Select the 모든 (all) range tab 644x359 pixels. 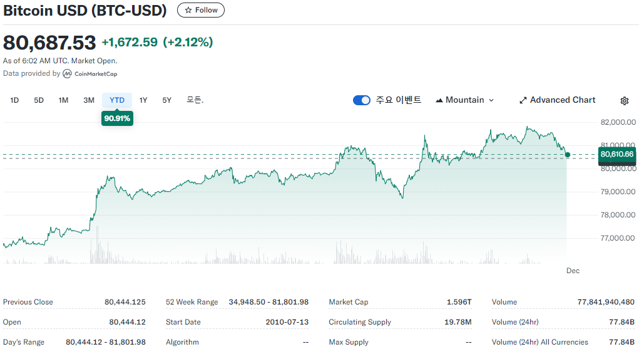point(195,100)
